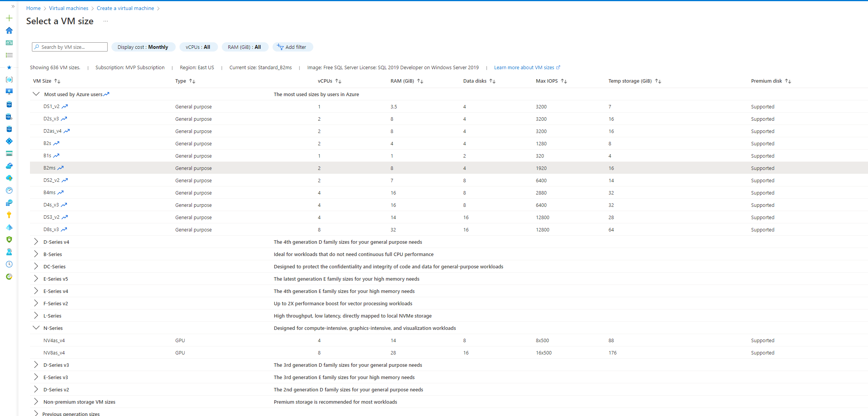Collapse the N-Series group
Viewport: 868px width, 416px height.
(x=36, y=328)
